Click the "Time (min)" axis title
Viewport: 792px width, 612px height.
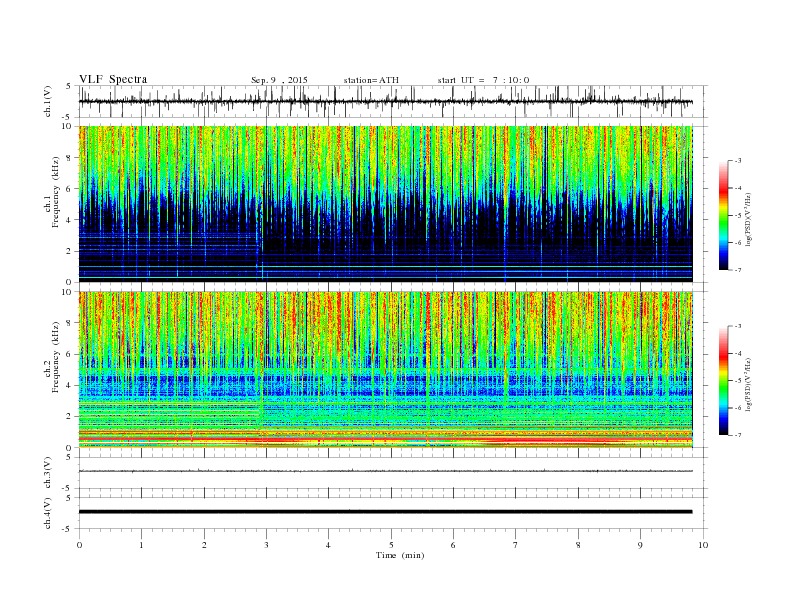point(400,555)
